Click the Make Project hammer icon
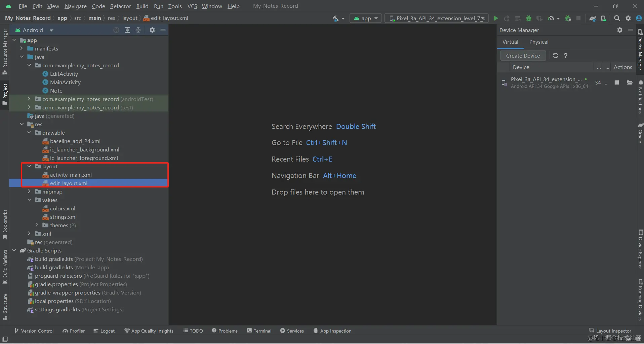 tap(335, 18)
